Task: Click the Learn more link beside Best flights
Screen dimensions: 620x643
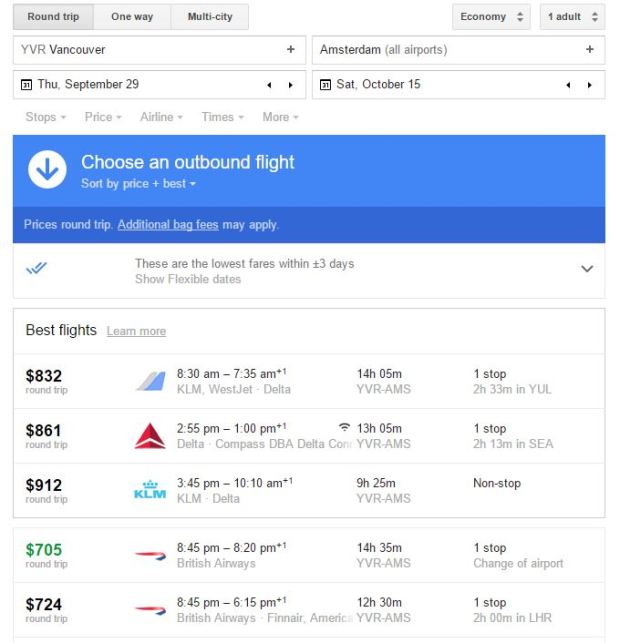Action: pos(136,331)
